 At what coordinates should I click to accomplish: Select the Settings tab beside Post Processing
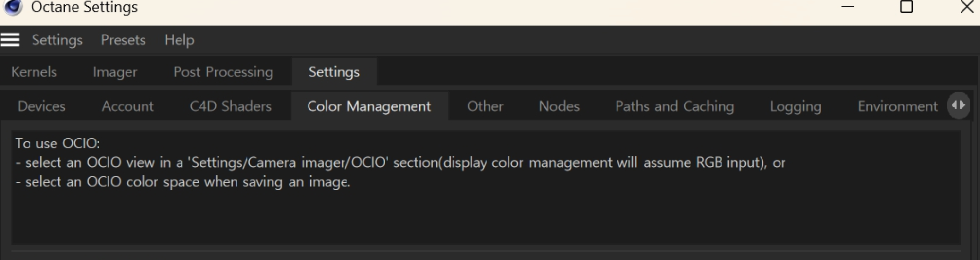(x=334, y=72)
